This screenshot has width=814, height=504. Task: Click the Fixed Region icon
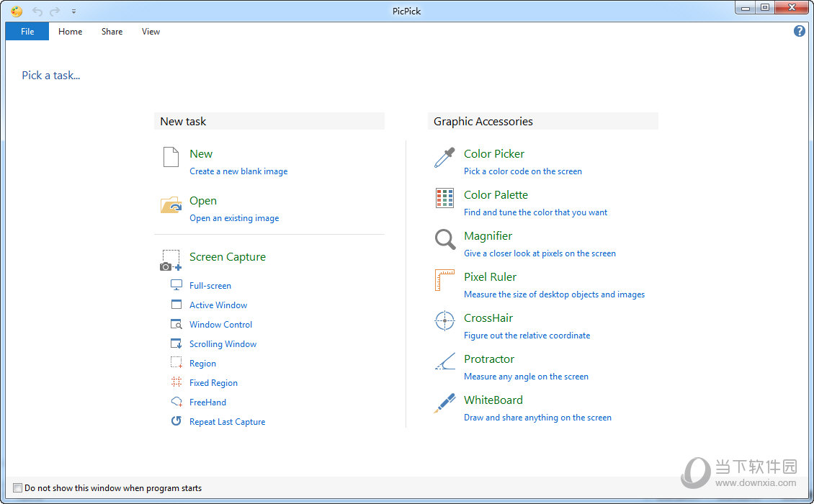[176, 382]
